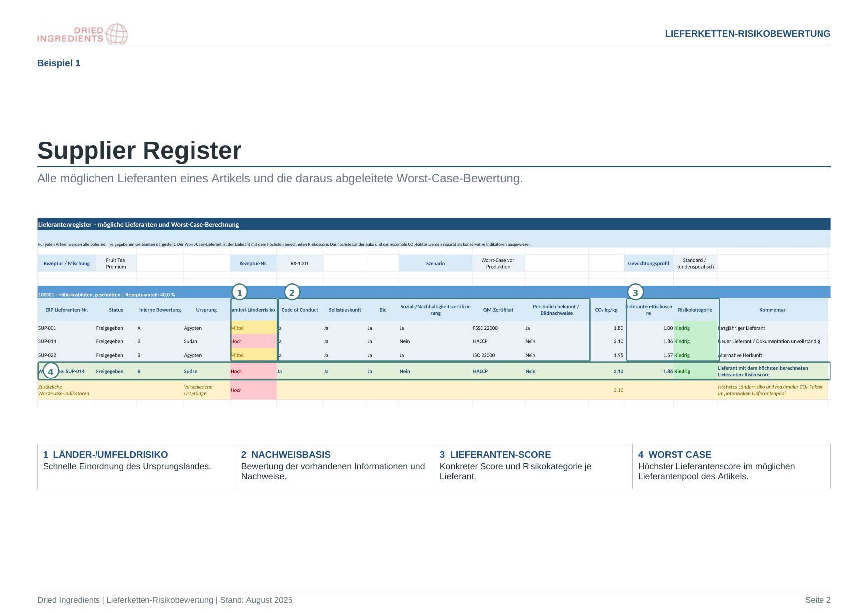Screen dimensions: 868x614
Task: Click the 'ERP Lieferanten-Nr.' column header
Action: (66, 310)
